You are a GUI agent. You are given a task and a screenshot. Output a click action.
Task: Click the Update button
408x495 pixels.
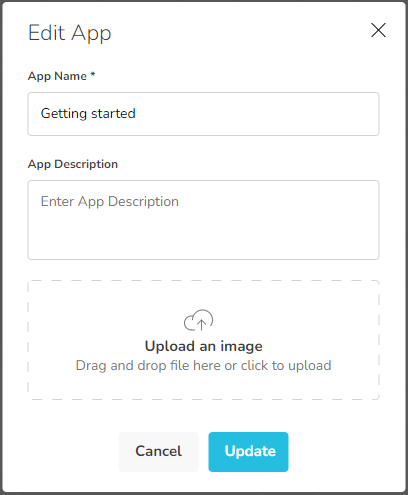[248, 452]
